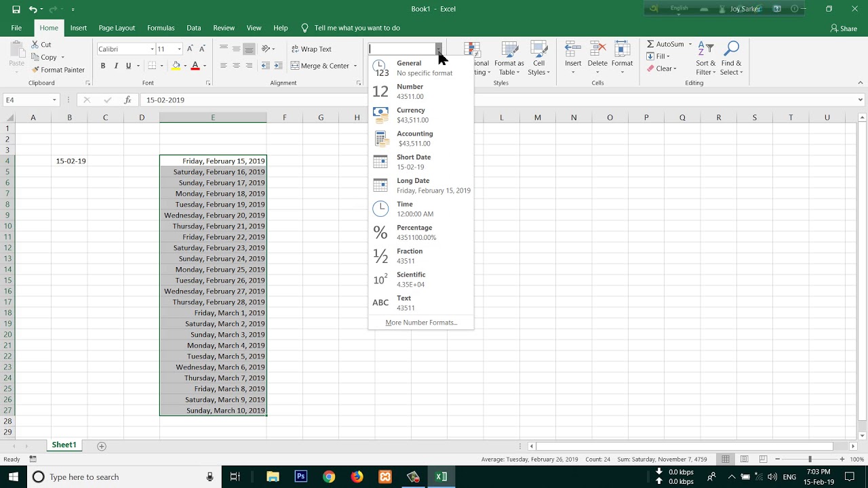Viewport: 868px width, 488px height.
Task: Expand the font size dropdown
Action: click(x=179, y=49)
